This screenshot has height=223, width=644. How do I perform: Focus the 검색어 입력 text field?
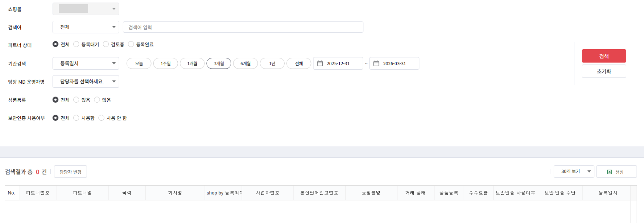tap(243, 27)
